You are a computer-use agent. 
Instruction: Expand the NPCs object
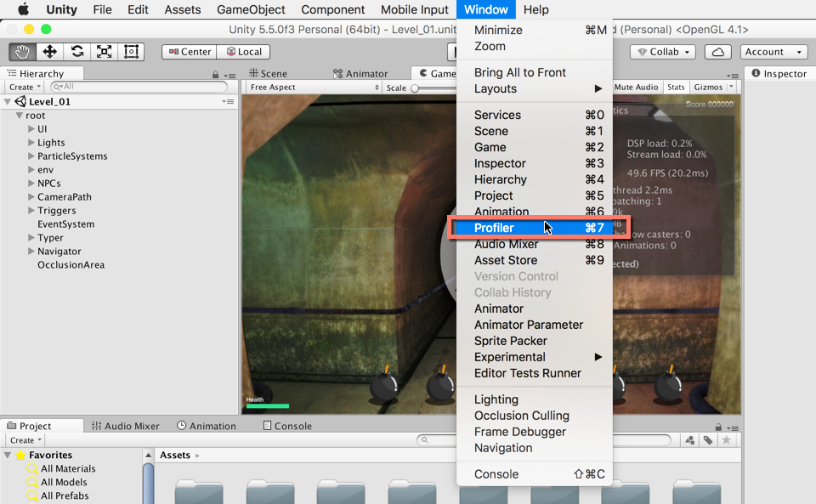click(31, 183)
